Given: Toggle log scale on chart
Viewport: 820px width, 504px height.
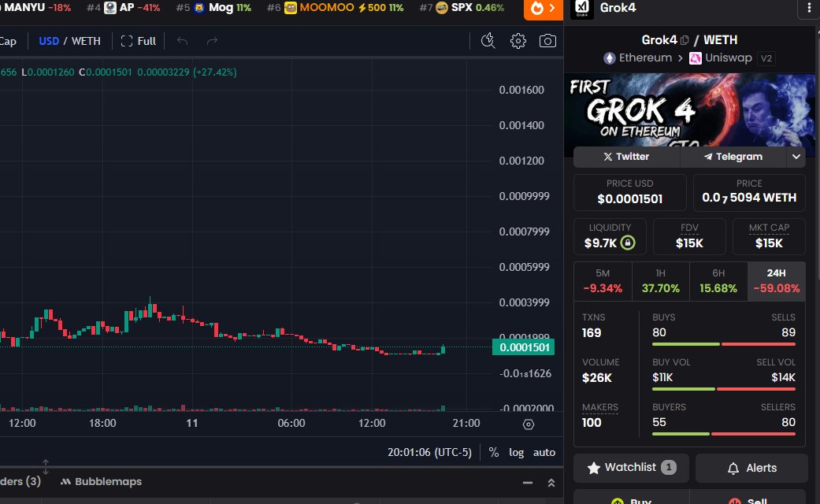Looking at the screenshot, I should pyautogui.click(x=516, y=452).
